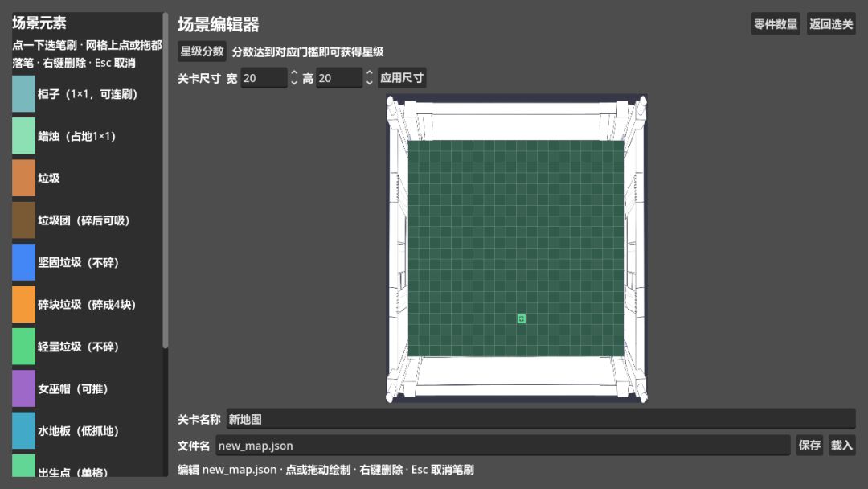Viewport: 868px width, 489px height.
Task: Pick the 垃圾 brush with the orange-brown swatch
Action: pyautogui.click(x=87, y=179)
